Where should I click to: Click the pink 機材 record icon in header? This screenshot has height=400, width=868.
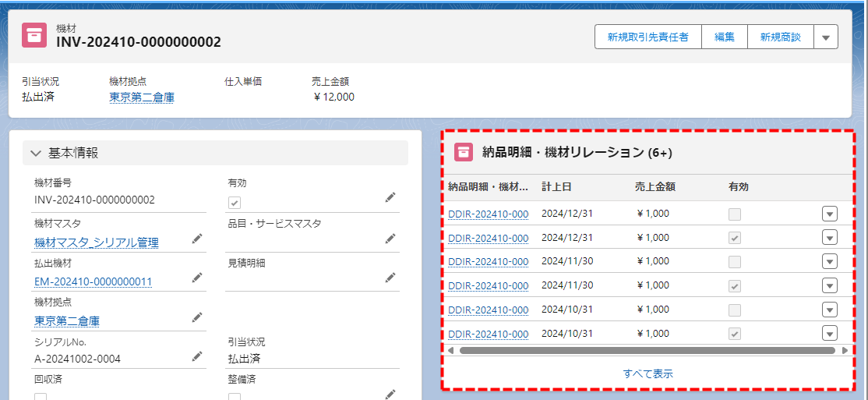pos(34,35)
